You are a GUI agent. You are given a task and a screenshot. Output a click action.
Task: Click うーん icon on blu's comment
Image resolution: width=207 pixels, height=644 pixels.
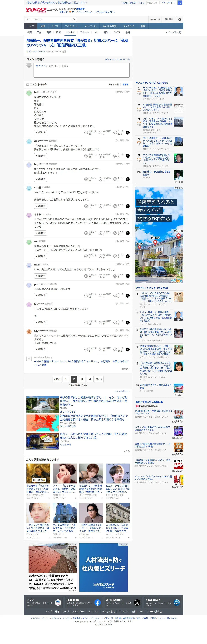115,323
